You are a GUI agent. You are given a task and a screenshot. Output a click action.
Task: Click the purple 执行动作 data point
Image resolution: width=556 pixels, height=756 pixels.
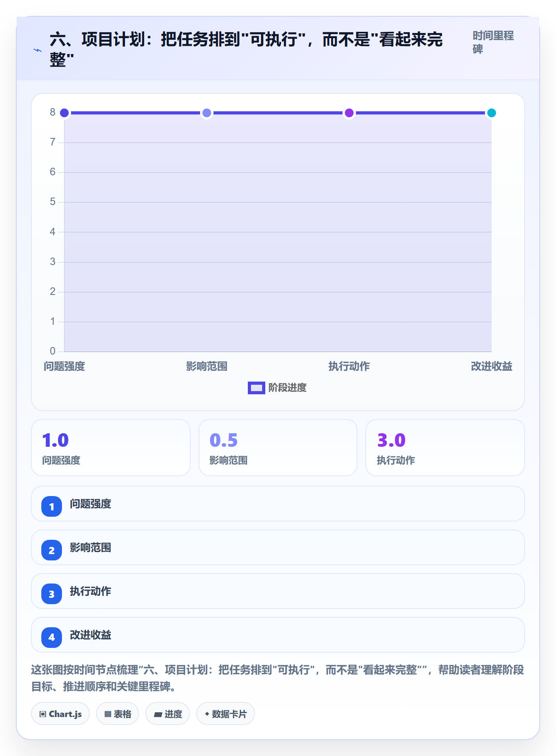tap(349, 113)
